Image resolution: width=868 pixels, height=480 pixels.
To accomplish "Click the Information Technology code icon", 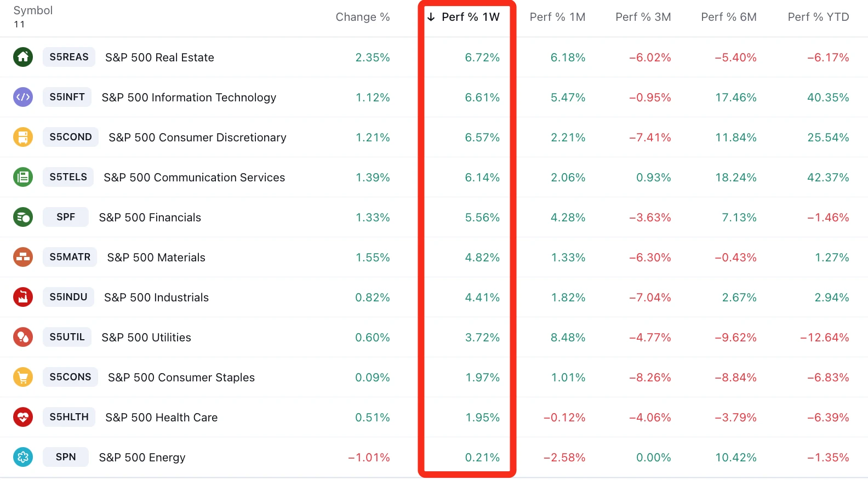I will tap(23, 97).
